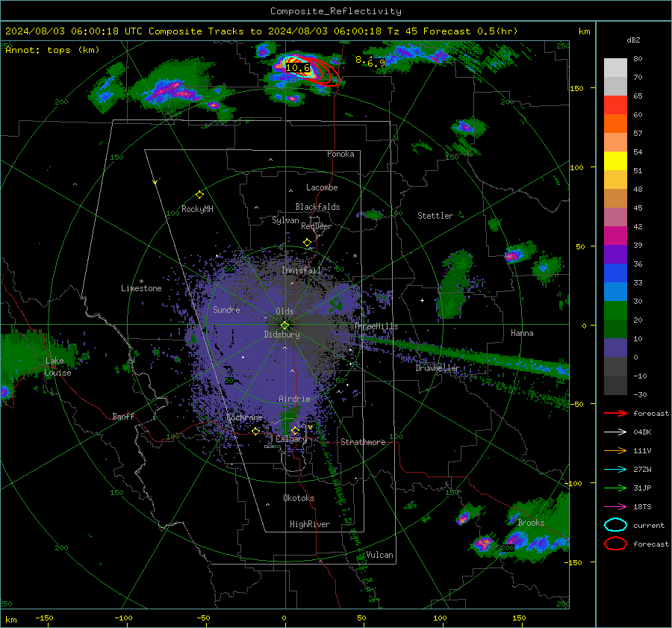Click the cyan current ellipse legend icon
The width and height of the screenshot is (672, 628).
[615, 525]
